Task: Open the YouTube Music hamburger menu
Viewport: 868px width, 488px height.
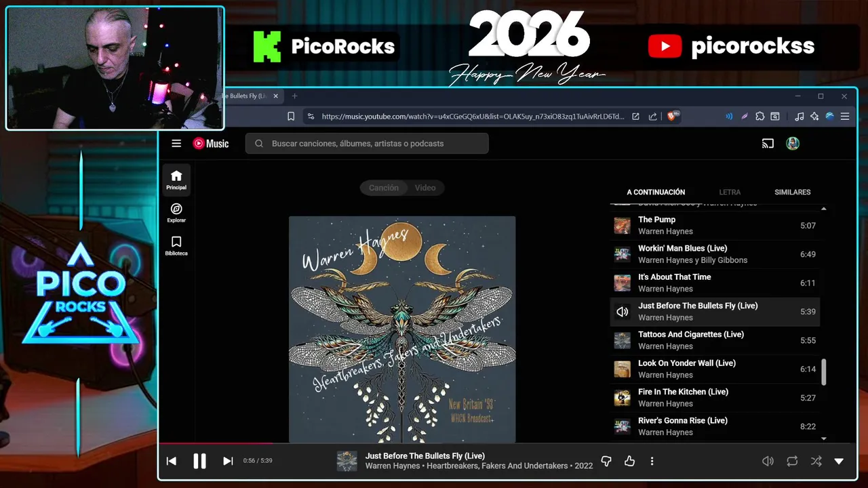Action: (x=176, y=143)
